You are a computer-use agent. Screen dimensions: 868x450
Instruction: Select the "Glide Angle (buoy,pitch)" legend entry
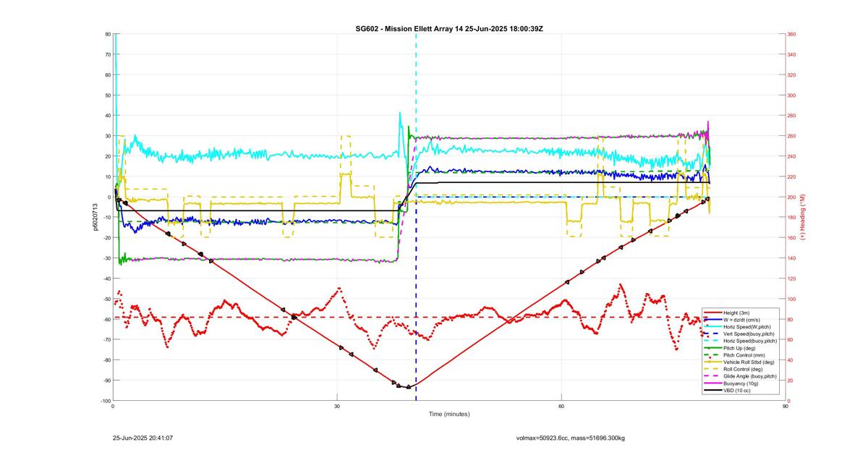750,377
